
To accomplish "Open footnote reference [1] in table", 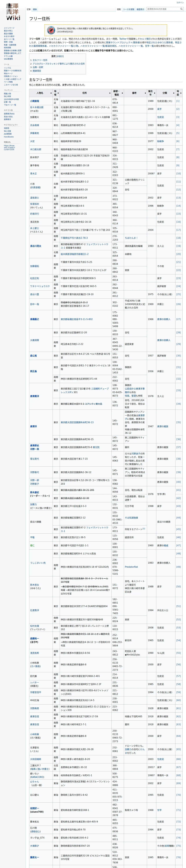I will 178,101.
